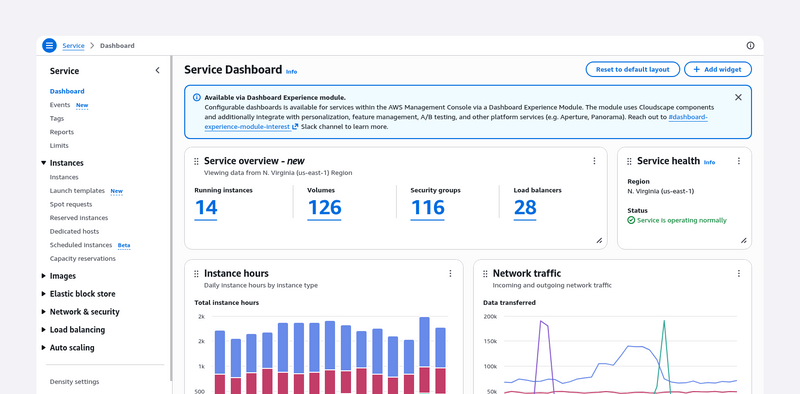Image resolution: width=800 pixels, height=394 pixels.
Task: Expand the Auto scaling section
Action: point(43,348)
